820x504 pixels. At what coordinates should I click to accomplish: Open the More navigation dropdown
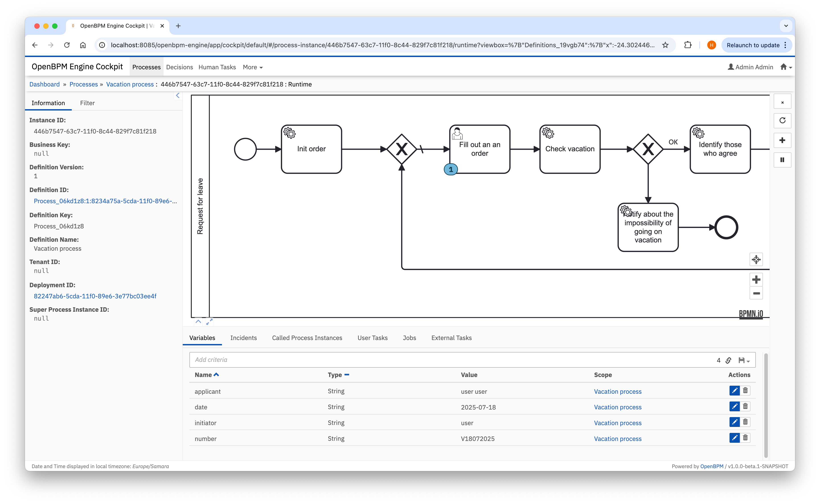pyautogui.click(x=252, y=67)
